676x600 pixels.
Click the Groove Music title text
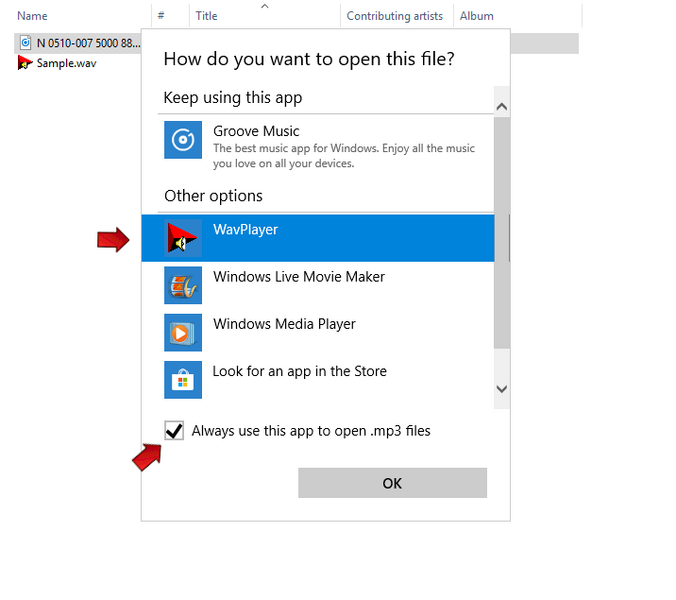[x=256, y=131]
